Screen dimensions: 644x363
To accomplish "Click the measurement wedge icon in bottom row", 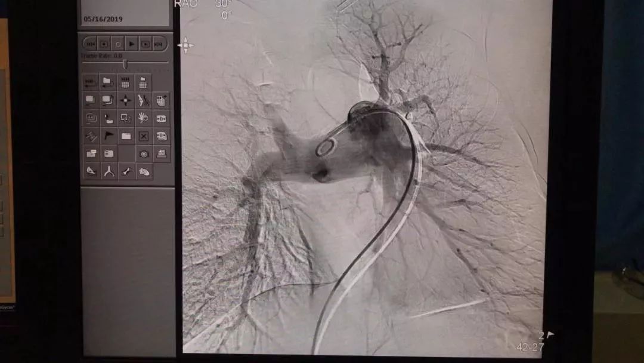I will click(90, 171).
